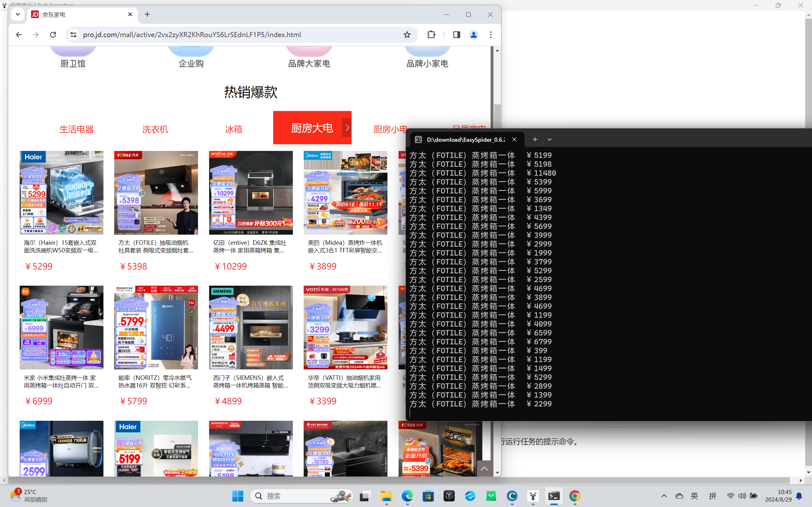Show hidden tray icons chevron
Screen dimensions: 812x507
click(664, 496)
